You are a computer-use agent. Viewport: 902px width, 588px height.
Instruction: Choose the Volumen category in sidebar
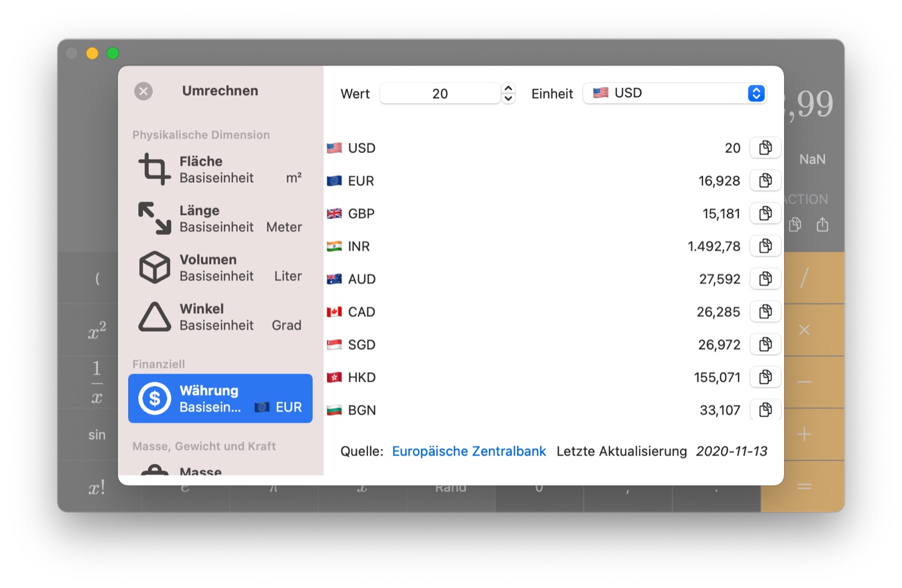pos(220,268)
